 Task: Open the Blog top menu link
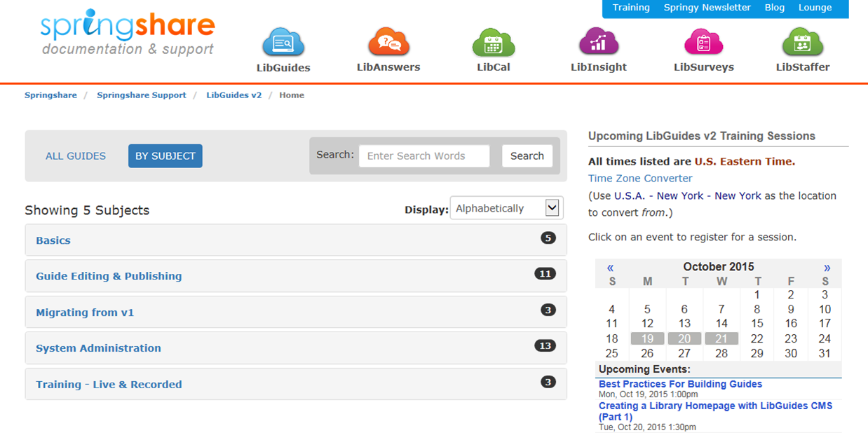pos(775,8)
